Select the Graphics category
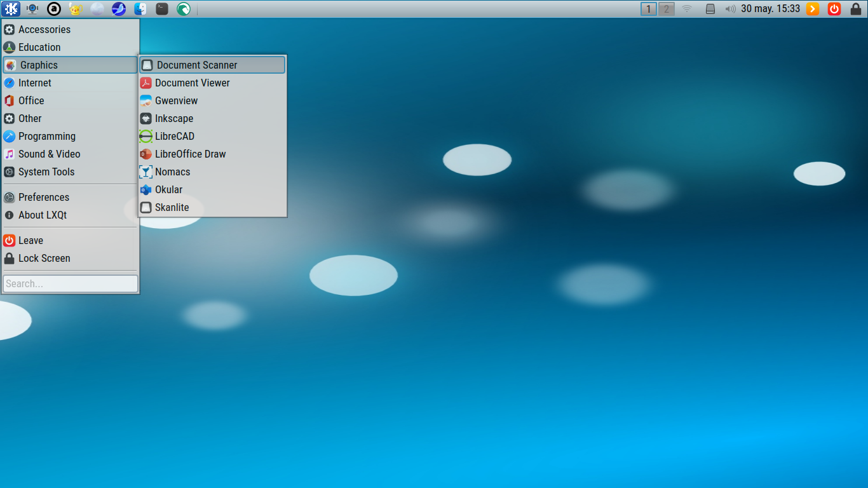The image size is (868, 488). (x=70, y=65)
